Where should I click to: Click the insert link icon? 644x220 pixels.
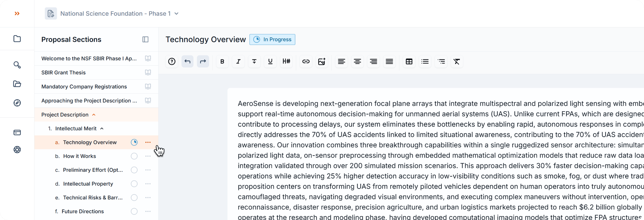(x=306, y=61)
